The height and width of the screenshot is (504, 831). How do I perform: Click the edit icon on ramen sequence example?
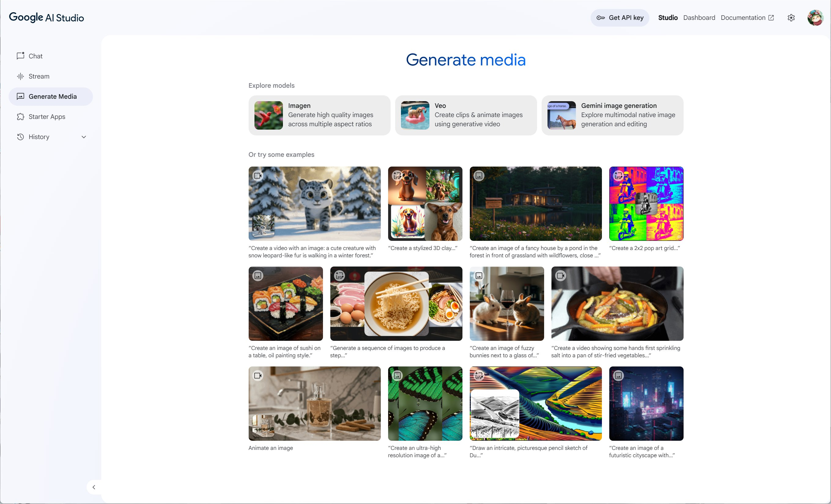(339, 276)
